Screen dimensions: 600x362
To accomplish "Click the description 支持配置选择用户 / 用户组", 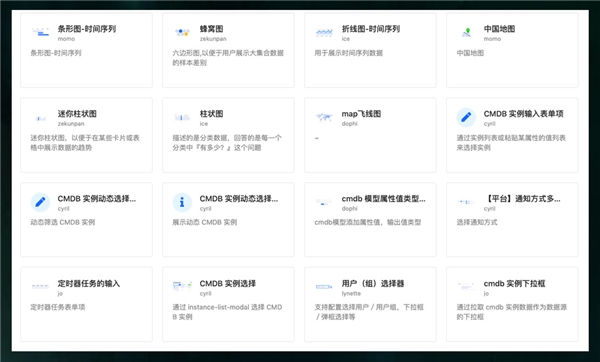I will point(369,312).
